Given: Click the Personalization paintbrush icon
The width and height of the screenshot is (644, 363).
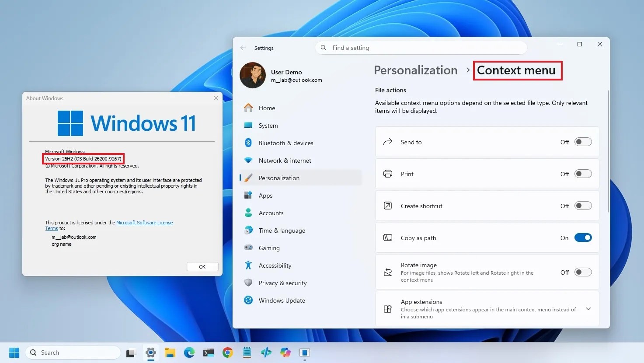Looking at the screenshot, I should (x=248, y=178).
